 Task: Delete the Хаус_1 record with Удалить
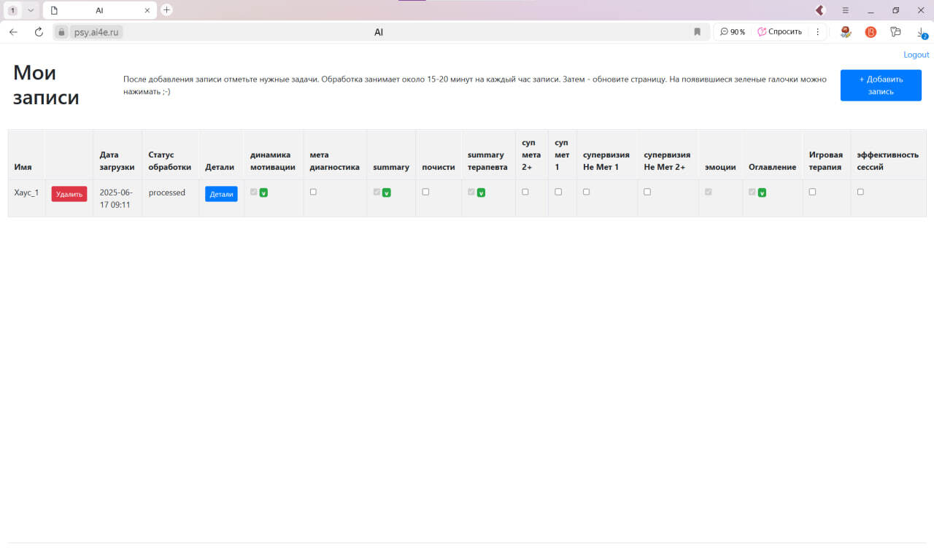click(69, 194)
